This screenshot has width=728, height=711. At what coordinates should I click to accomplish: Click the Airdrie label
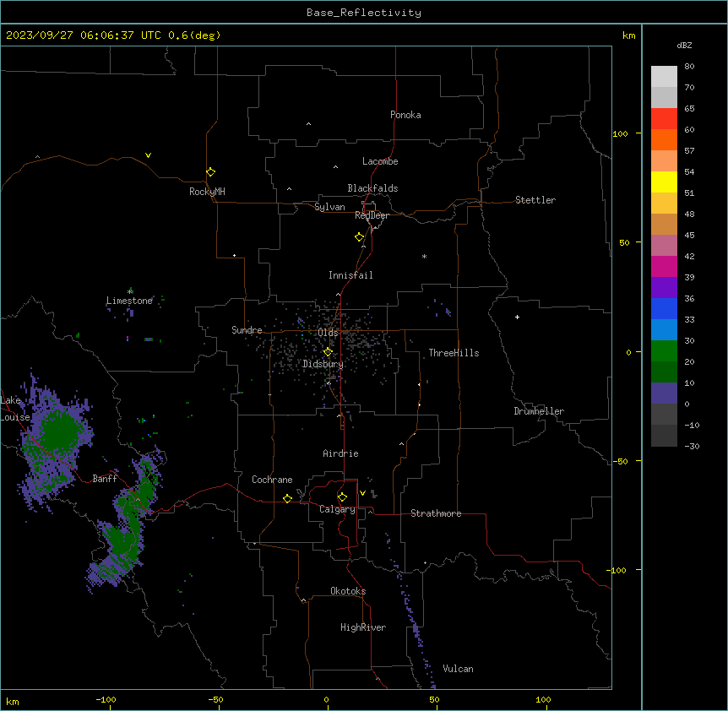coord(340,453)
